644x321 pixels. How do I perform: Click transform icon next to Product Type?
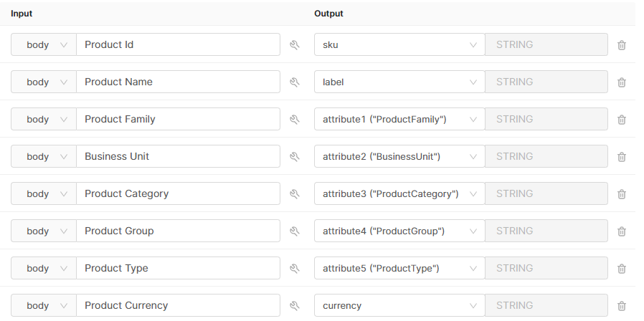(294, 269)
